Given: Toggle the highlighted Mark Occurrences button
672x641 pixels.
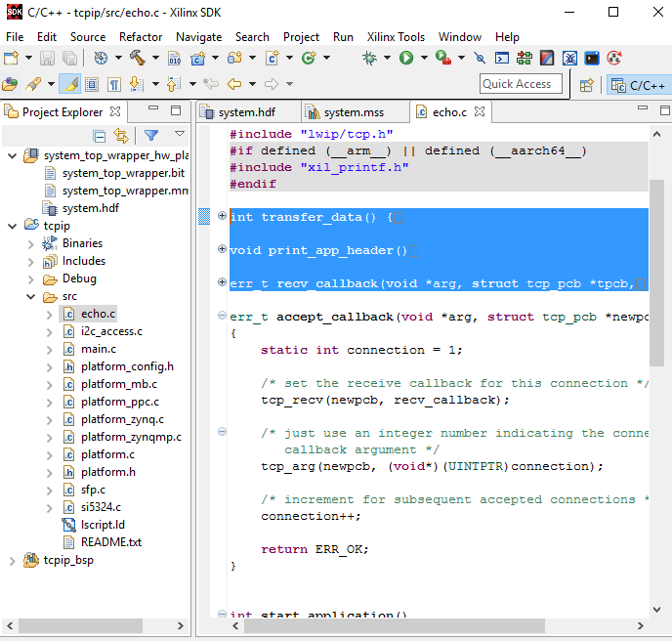Looking at the screenshot, I should tap(69, 84).
